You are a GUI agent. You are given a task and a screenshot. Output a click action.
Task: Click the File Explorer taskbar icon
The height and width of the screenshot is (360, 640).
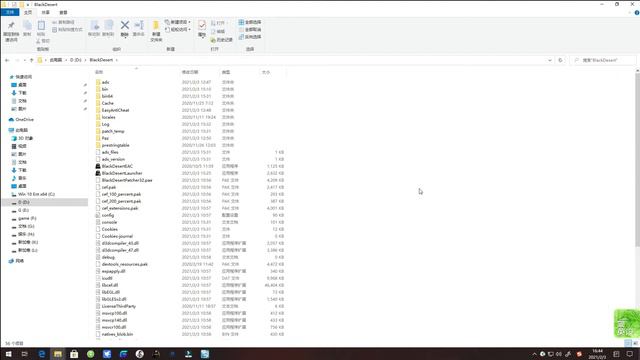58,354
